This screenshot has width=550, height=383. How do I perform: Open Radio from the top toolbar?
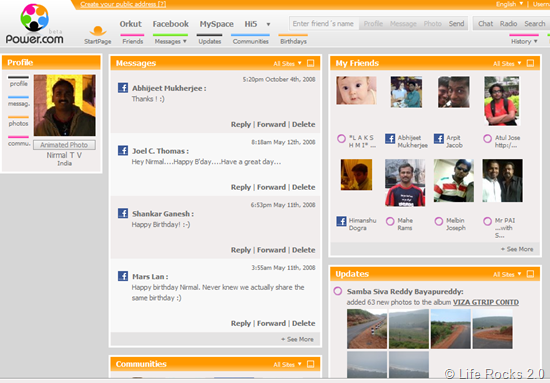pos(508,23)
